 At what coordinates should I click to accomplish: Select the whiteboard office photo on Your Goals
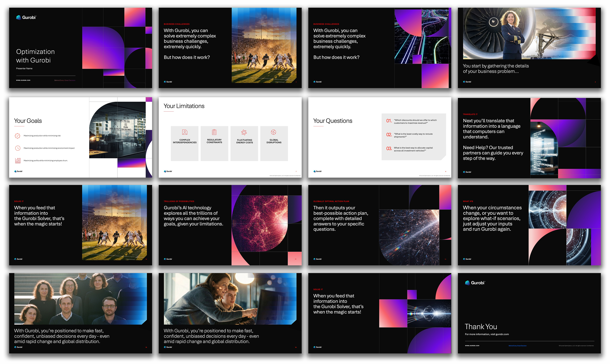tap(117, 130)
